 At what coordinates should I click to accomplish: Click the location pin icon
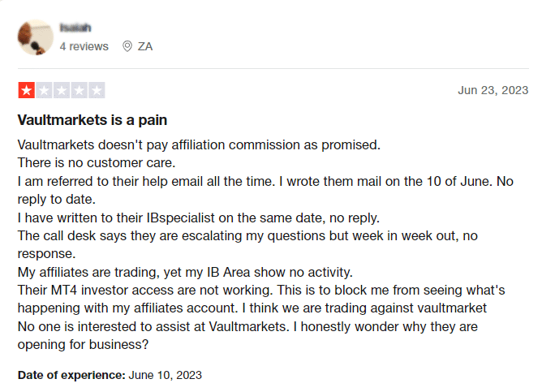(x=127, y=46)
